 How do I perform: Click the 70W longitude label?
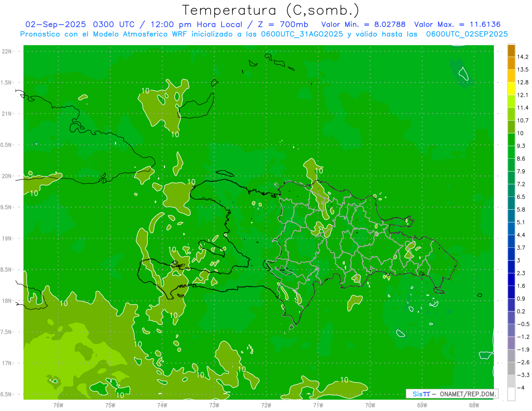click(x=370, y=405)
